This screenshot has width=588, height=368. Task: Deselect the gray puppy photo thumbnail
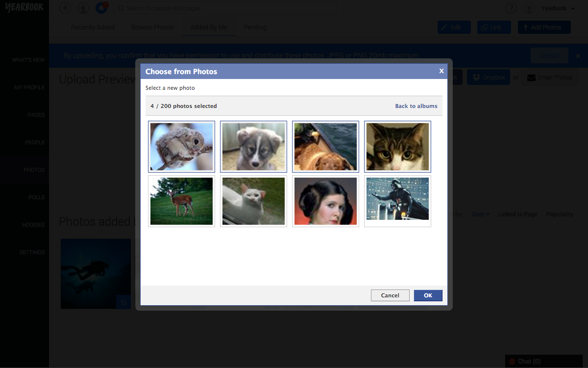253,147
